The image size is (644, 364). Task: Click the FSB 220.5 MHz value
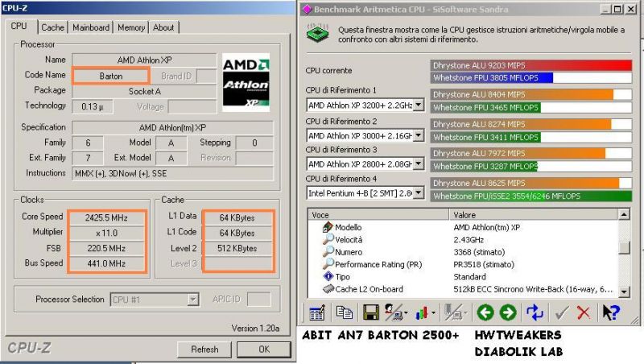(107, 248)
